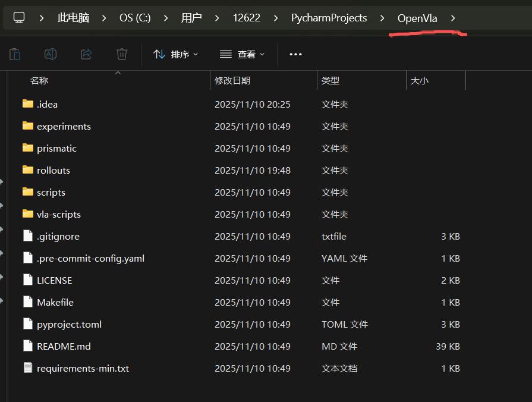
Task: Sort by 类型 column header
Action: pos(330,80)
